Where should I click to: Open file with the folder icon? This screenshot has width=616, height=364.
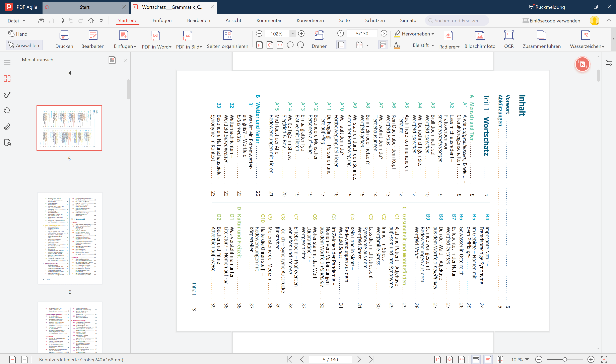(x=41, y=21)
